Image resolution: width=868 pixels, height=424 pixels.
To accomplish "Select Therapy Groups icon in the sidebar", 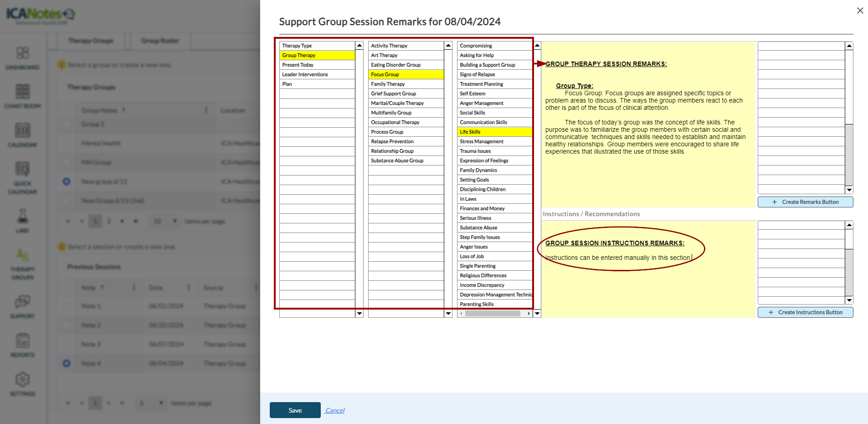I will pyautogui.click(x=23, y=264).
